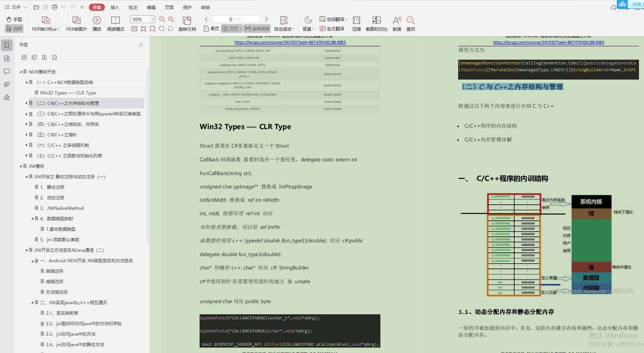Enter reading mode (阅读模式)
Image resolution: width=644 pixels, height=353 pixels.
115,24
